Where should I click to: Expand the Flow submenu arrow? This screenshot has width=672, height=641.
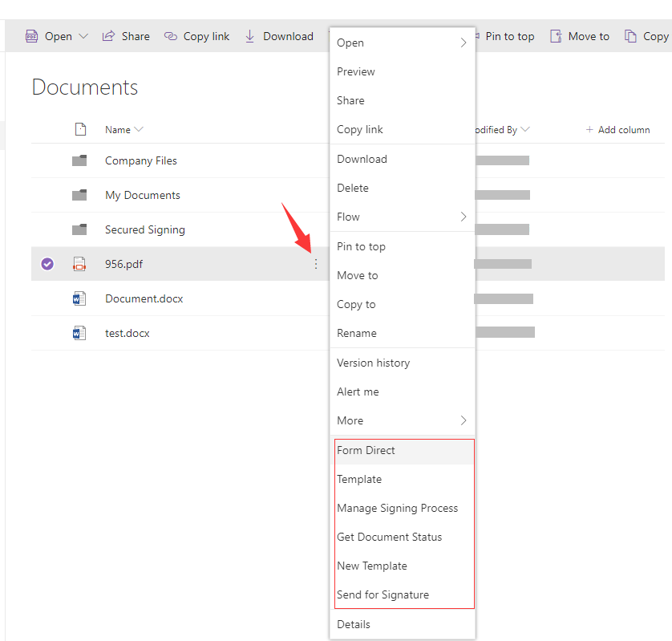(464, 217)
